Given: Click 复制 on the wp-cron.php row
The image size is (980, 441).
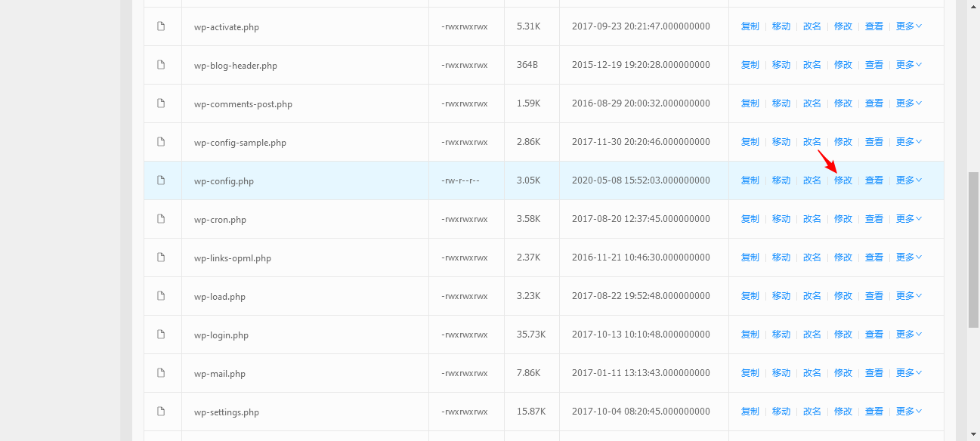Looking at the screenshot, I should click(x=750, y=219).
